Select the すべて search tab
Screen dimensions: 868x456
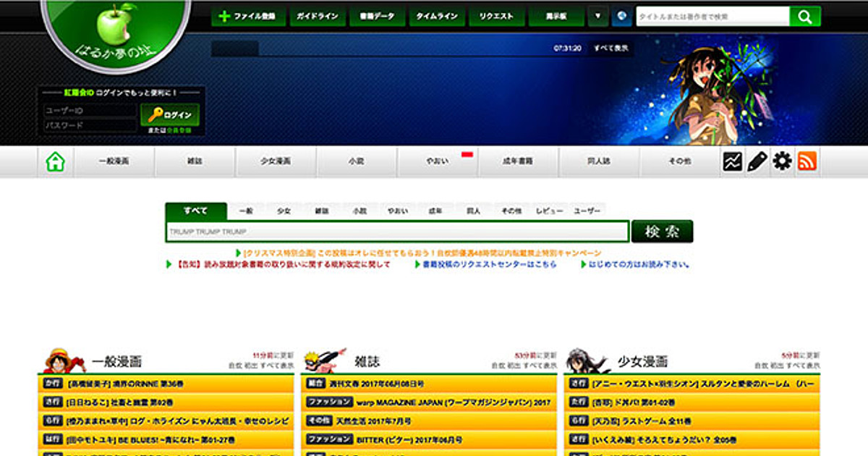click(195, 211)
